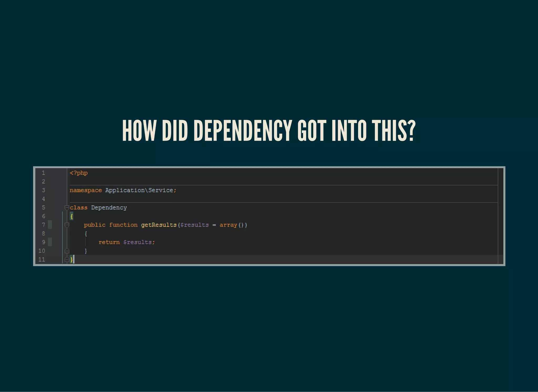
Task: Click the fold-end marker on line 10
Action: (67, 251)
